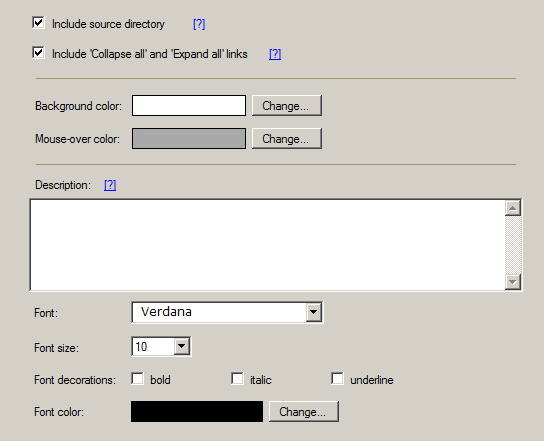The image size is (544, 441).
Task: Click Change button for Background color
Action: [287, 105]
